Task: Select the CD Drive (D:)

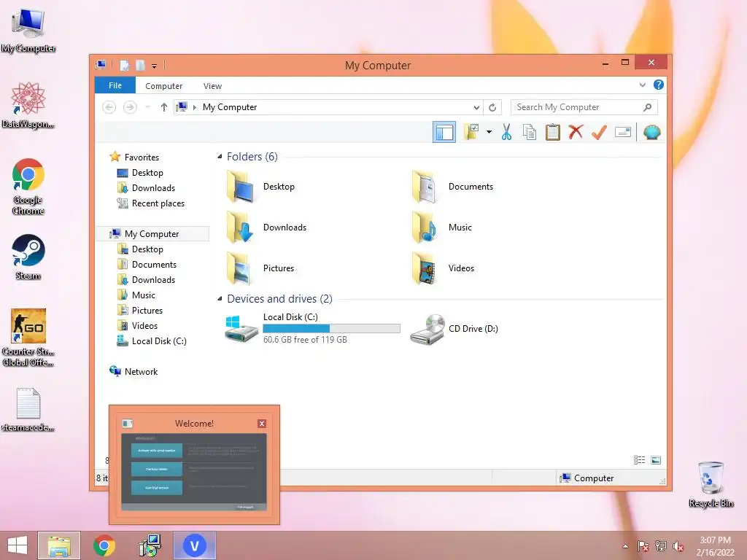Action: pos(454,329)
